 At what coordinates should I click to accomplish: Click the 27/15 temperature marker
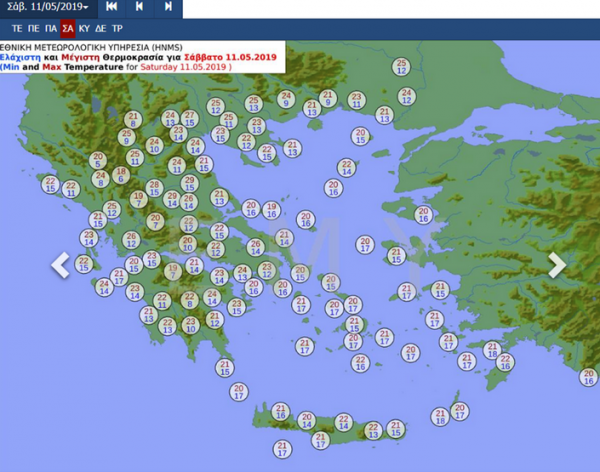[x=190, y=118]
